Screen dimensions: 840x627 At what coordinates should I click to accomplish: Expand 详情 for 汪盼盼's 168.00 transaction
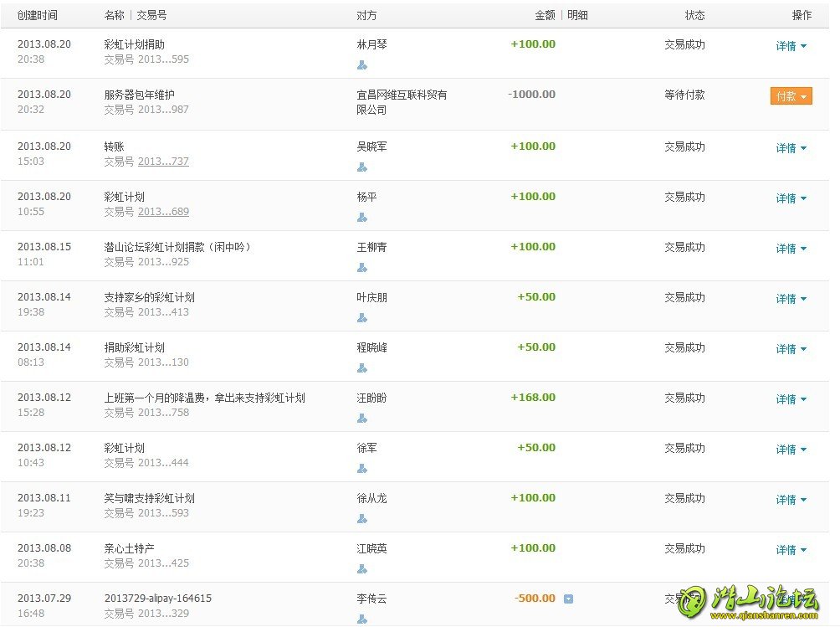[x=791, y=399]
